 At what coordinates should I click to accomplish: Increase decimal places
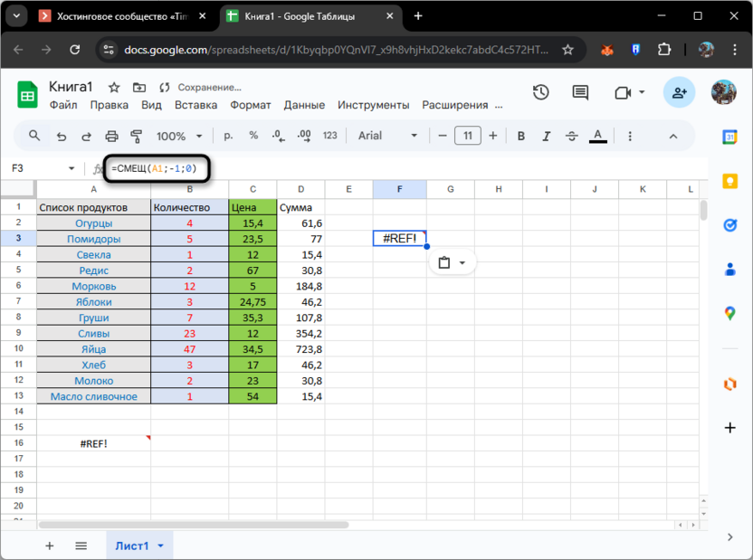[x=304, y=136]
